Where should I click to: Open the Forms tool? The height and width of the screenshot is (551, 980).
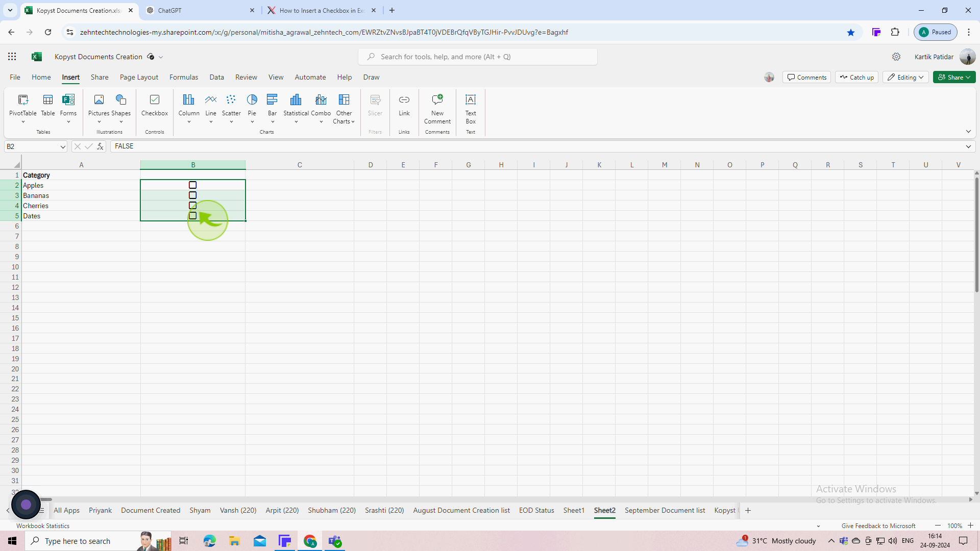68,108
